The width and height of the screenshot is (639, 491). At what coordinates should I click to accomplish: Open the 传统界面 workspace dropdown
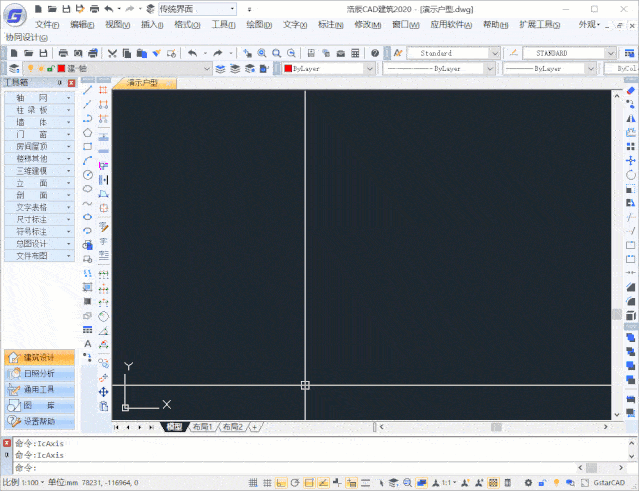click(196, 8)
